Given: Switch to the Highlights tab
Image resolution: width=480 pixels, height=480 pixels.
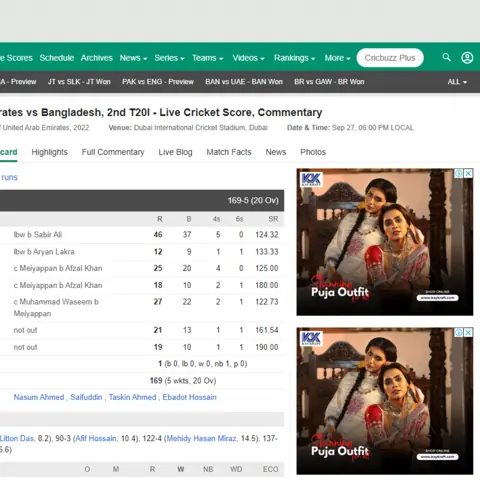Looking at the screenshot, I should point(49,152).
